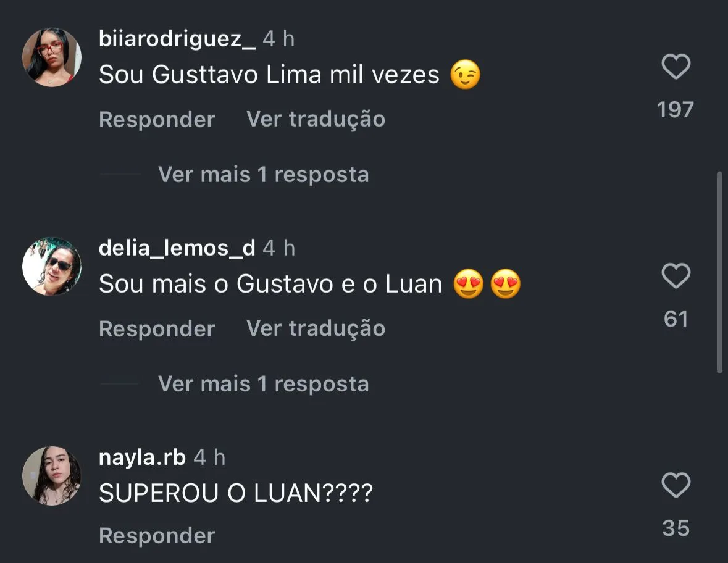Open biiarodriguez_ profile picture

coord(51,57)
